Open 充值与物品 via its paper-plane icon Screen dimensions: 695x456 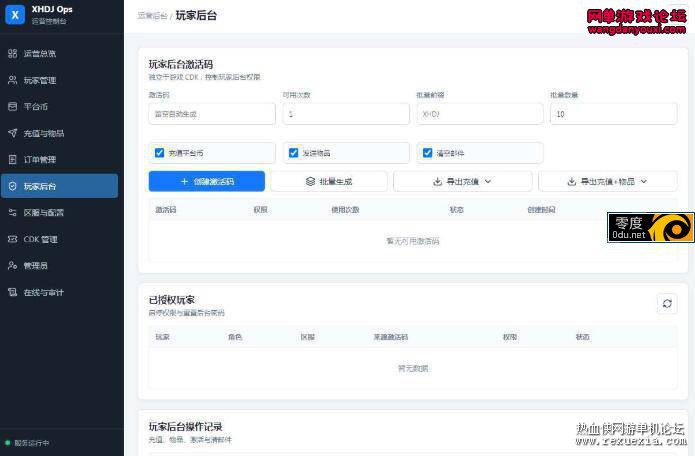[12, 133]
